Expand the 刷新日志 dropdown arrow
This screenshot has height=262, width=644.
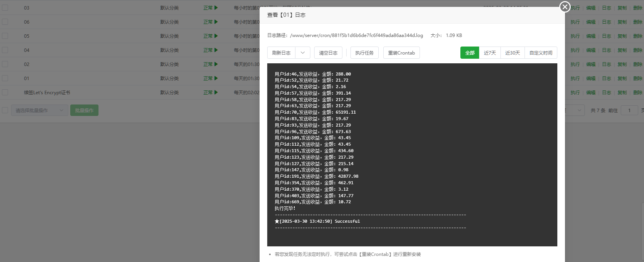302,53
